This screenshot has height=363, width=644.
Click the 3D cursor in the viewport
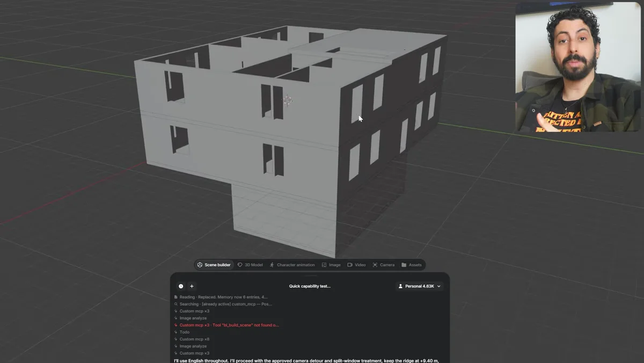(288, 100)
